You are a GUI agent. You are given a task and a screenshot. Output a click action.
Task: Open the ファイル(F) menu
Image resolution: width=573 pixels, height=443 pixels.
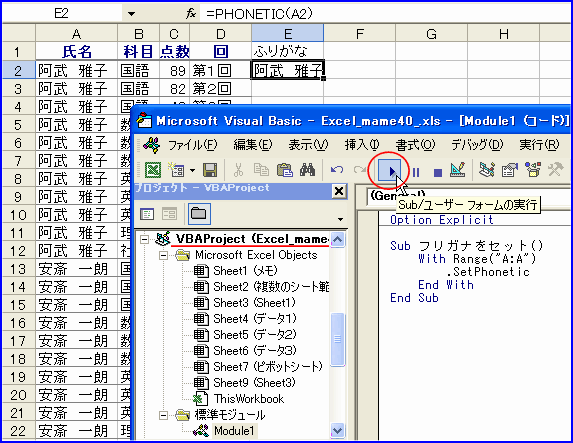[193, 145]
